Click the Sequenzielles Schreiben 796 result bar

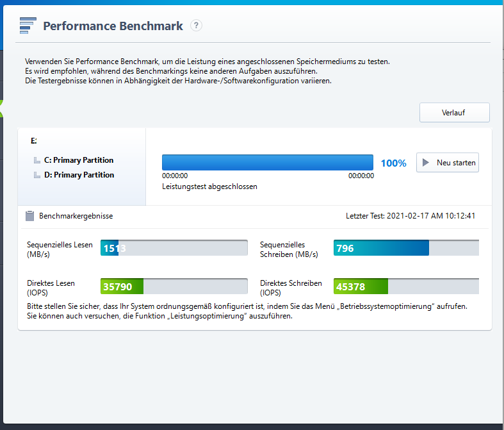point(406,248)
